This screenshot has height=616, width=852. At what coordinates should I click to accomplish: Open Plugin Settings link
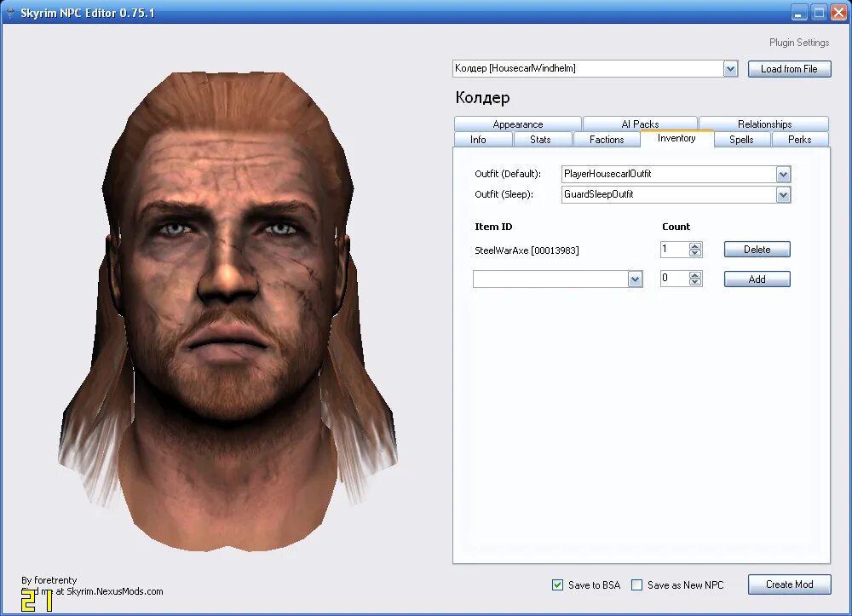pyautogui.click(x=799, y=43)
